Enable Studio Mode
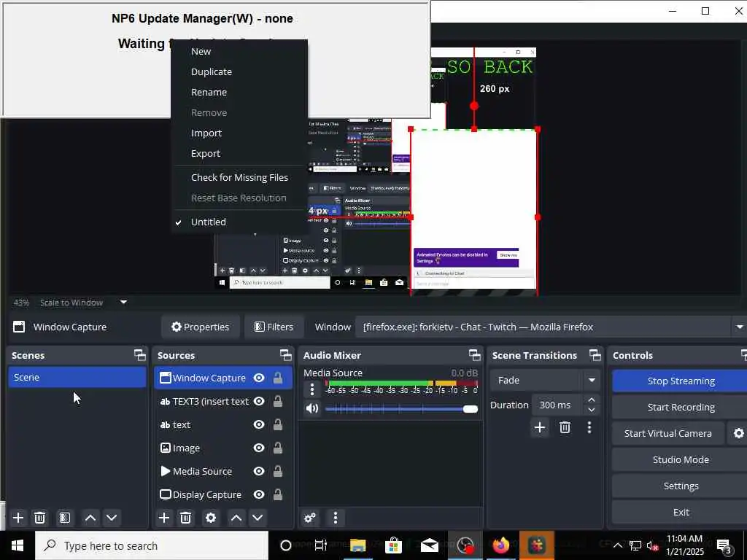 point(681,459)
